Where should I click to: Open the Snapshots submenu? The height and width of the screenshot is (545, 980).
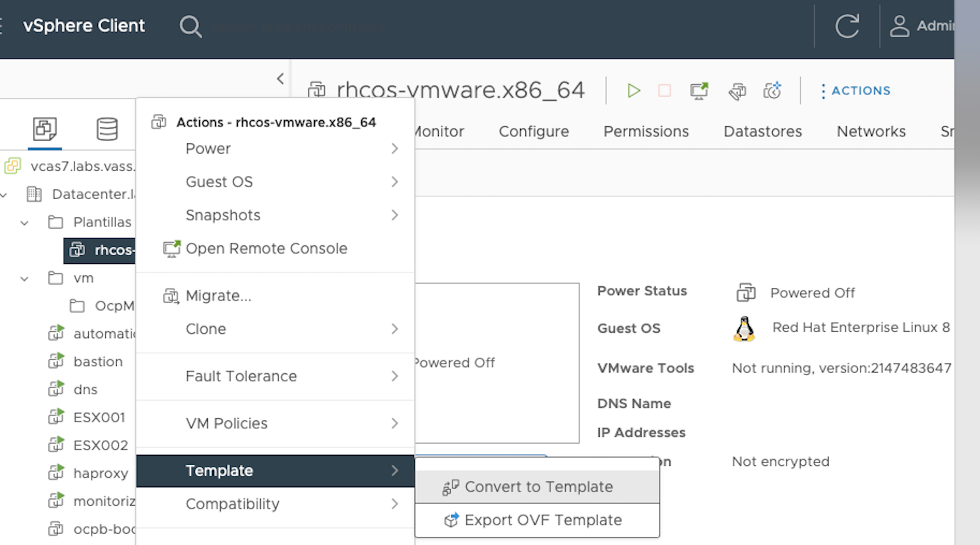[275, 215]
